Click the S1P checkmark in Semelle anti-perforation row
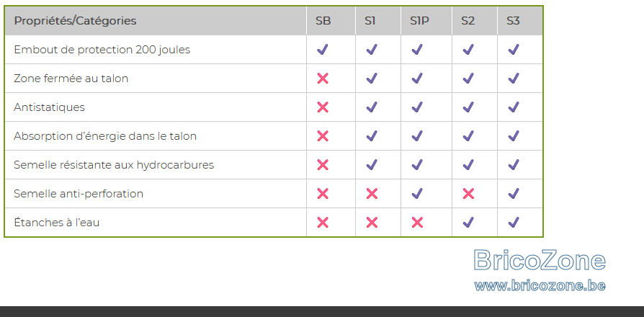644x317 pixels. [417, 193]
